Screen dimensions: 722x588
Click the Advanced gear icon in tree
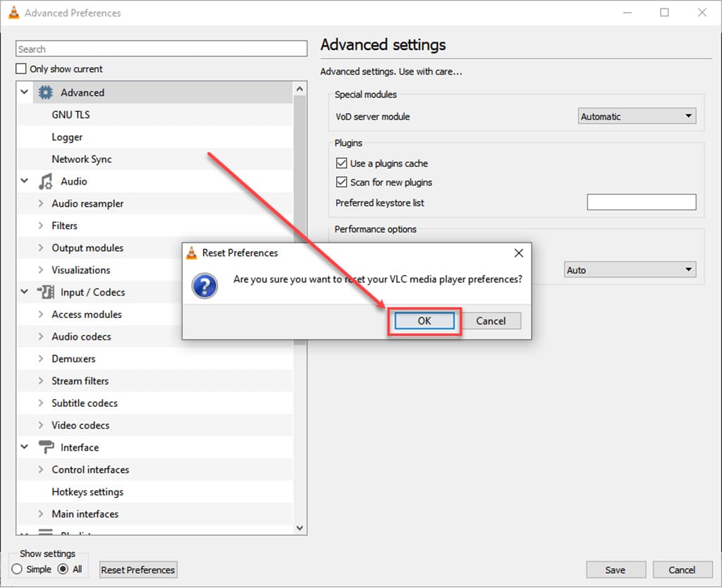tap(46, 92)
